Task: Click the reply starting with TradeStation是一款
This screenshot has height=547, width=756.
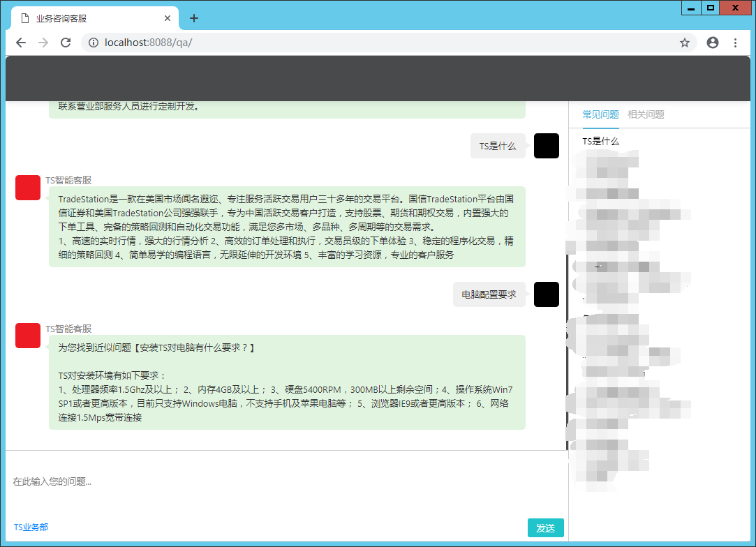Action: [287, 227]
